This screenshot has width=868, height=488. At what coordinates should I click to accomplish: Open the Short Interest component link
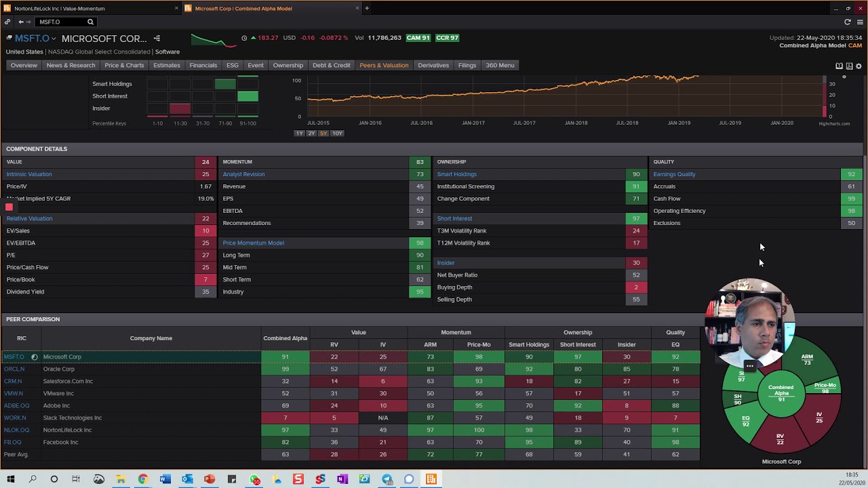(454, 218)
